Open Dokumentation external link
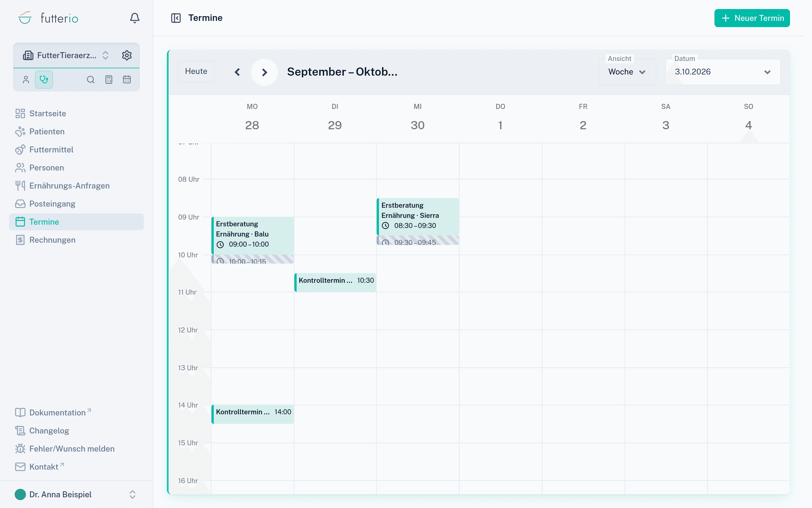The height and width of the screenshot is (508, 812). [x=76, y=413]
